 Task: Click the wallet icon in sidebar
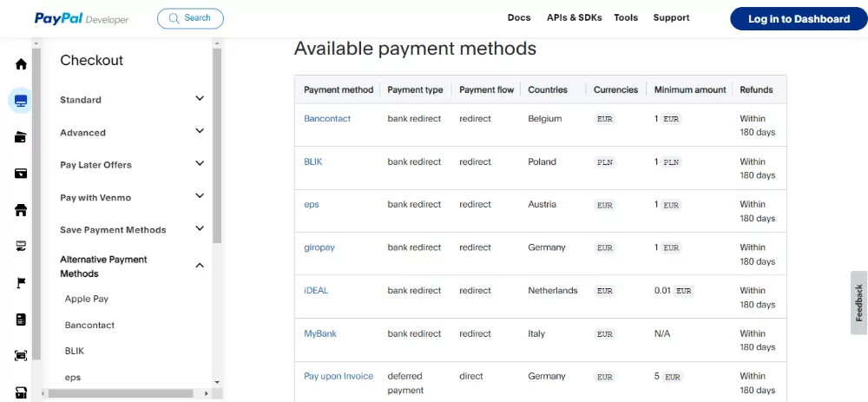(21, 137)
